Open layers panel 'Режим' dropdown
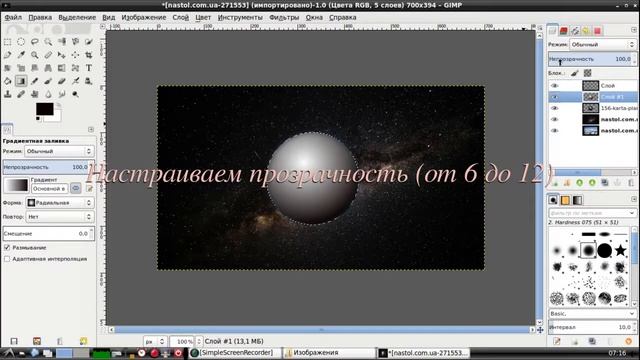 (602, 44)
